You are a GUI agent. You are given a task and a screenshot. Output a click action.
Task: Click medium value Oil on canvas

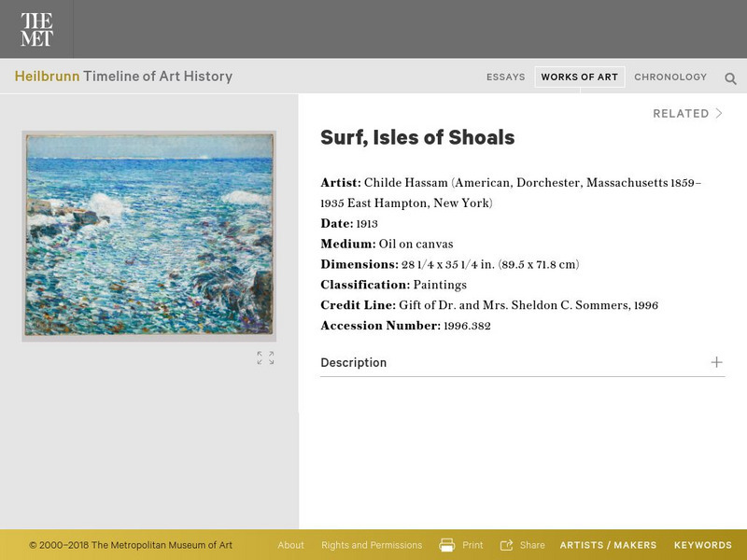coord(416,245)
